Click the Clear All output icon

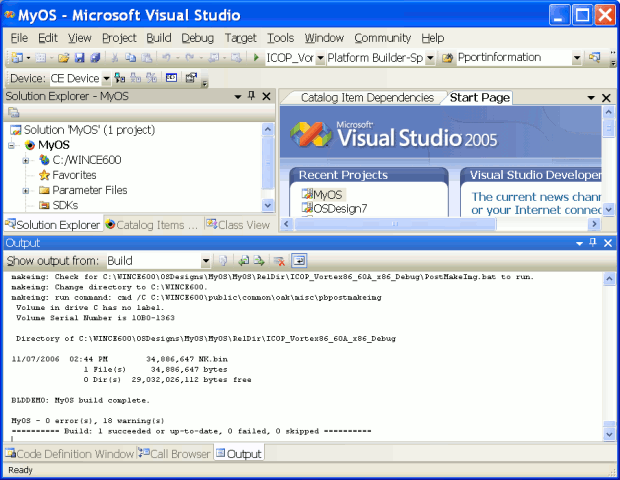pyautogui.click(x=279, y=261)
